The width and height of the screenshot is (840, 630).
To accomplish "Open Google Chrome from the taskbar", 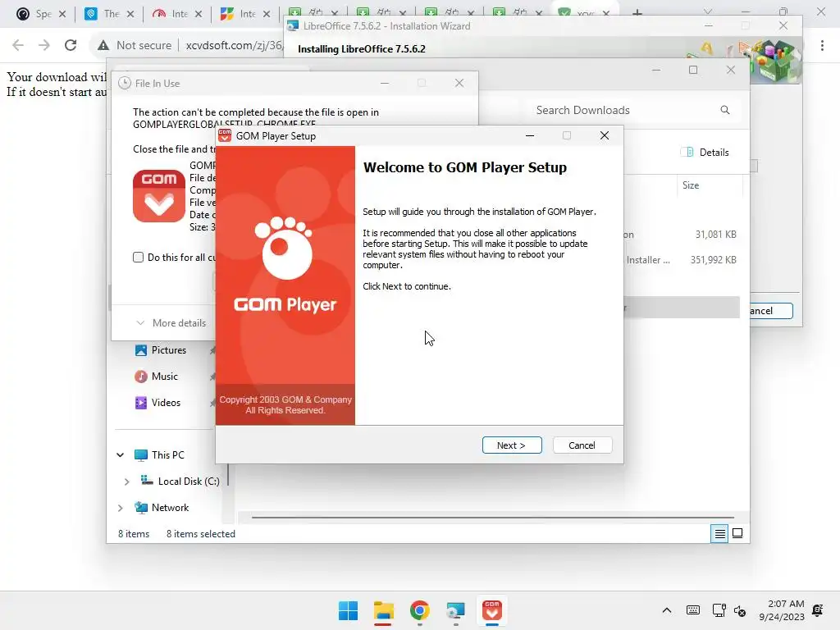I will point(420,610).
